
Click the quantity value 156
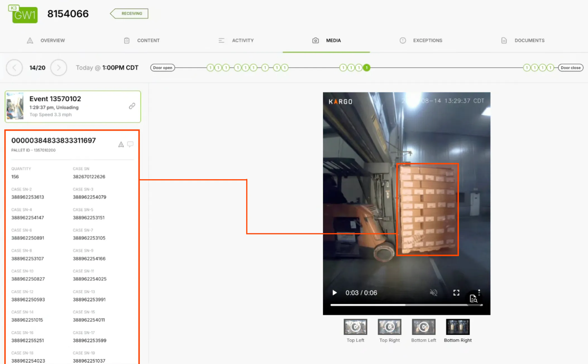tap(15, 177)
